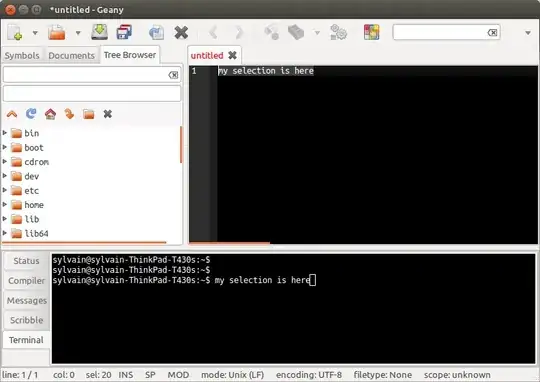Click the editor horizontal scrollbar
Screen dimensions: 540x382
click(x=229, y=243)
